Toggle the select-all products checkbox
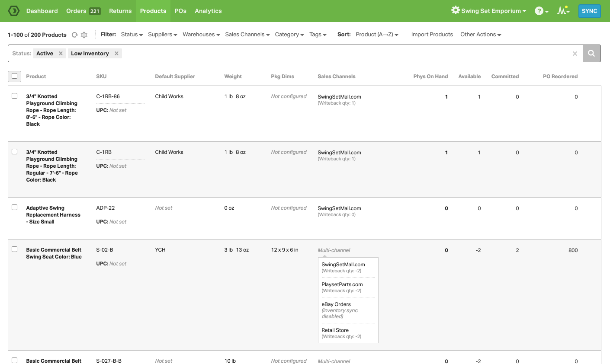This screenshot has height=364, width=610. pos(14,76)
